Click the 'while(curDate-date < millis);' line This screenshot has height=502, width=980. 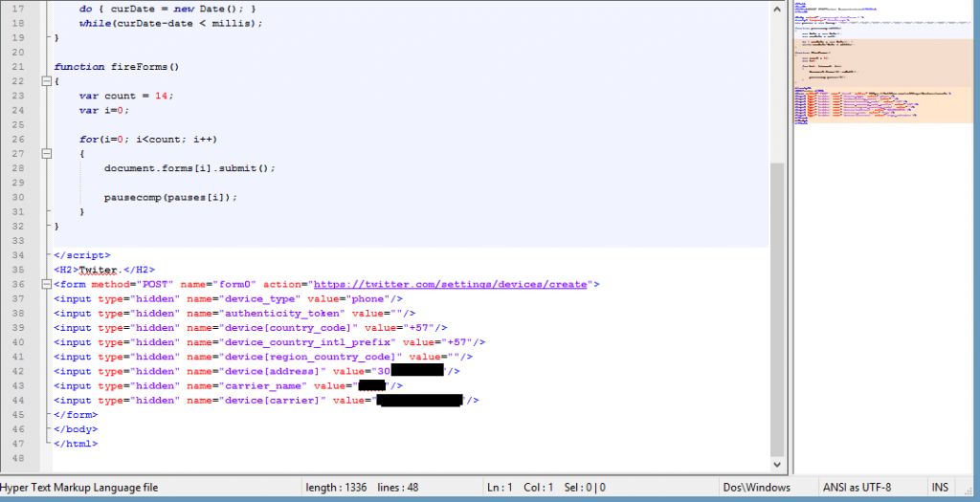click(170, 23)
